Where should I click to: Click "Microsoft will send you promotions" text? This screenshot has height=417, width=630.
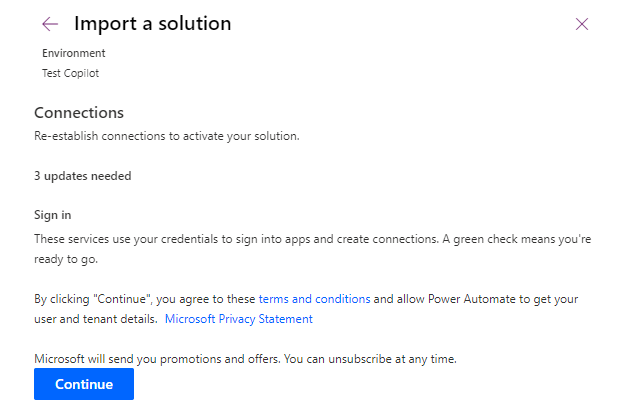[x=150, y=359]
